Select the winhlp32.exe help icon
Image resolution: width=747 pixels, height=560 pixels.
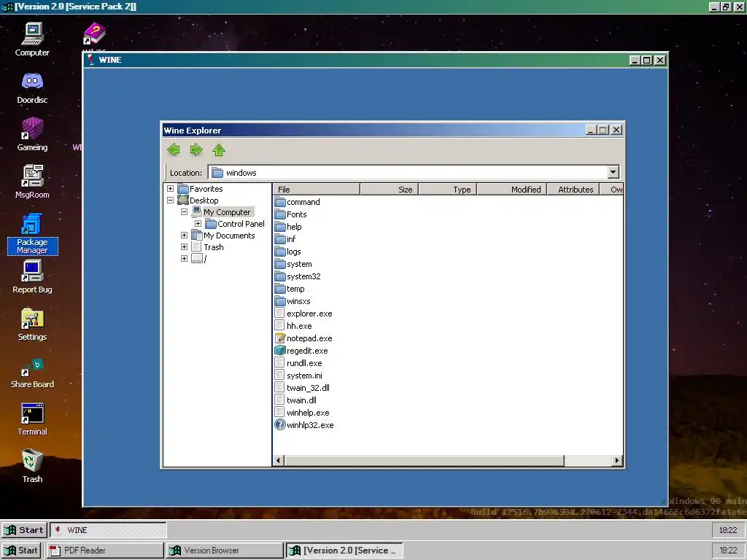click(280, 425)
